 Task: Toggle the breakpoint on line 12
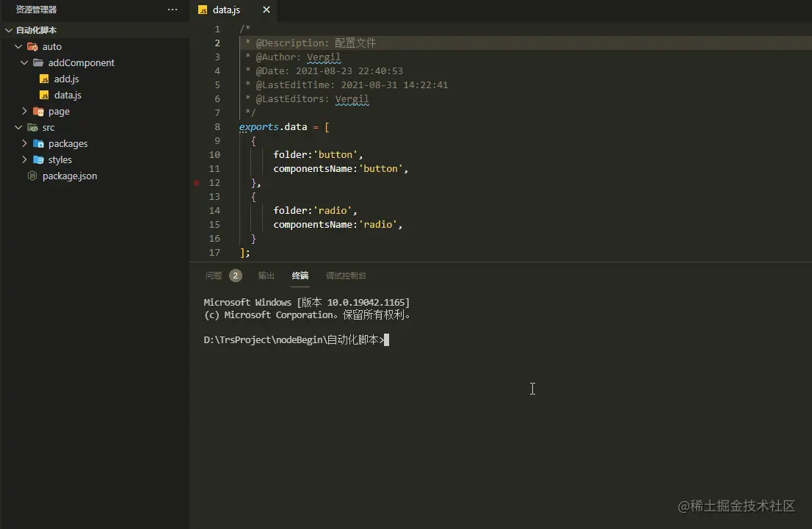[x=197, y=183]
